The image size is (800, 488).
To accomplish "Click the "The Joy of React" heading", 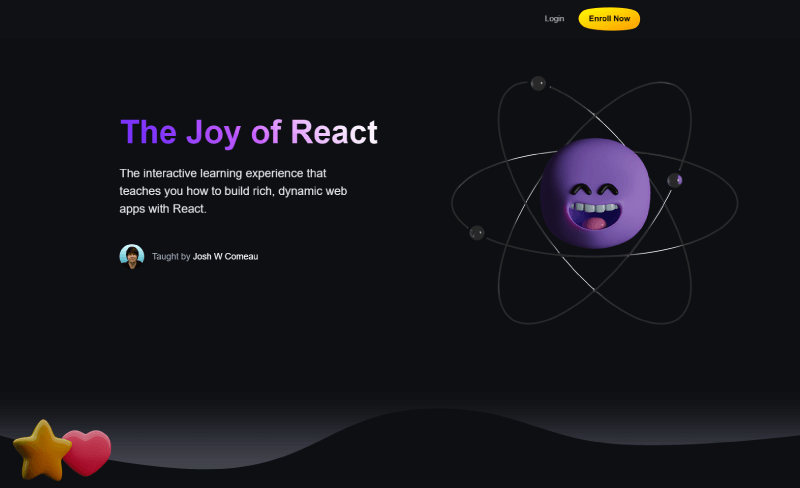I will coord(249,132).
